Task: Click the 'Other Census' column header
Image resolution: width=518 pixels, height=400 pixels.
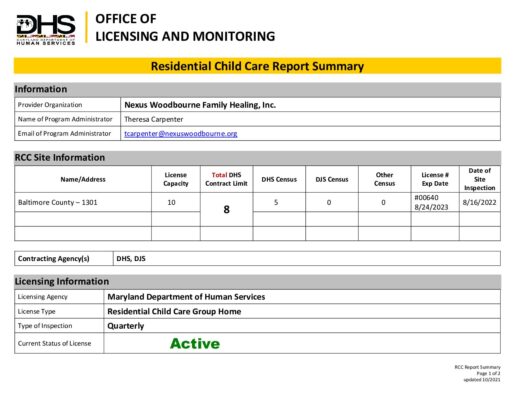Action: [384, 179]
